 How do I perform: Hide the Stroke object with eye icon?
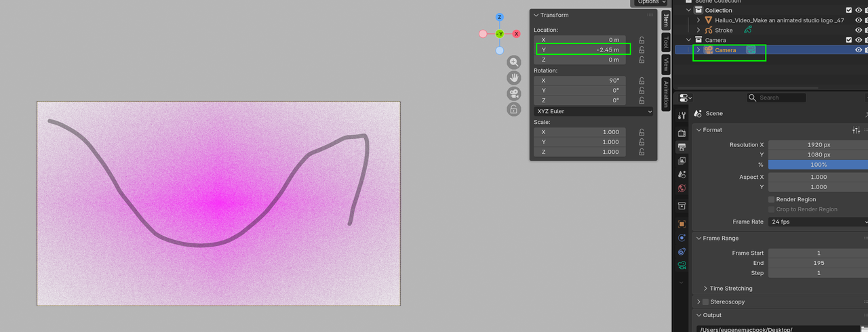click(859, 30)
